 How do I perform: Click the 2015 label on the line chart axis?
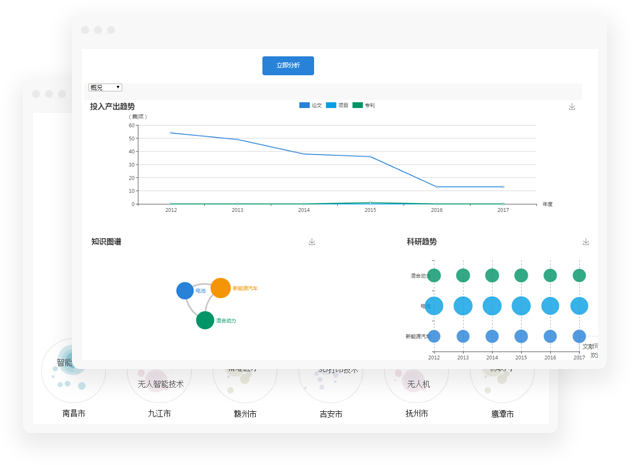pos(370,210)
